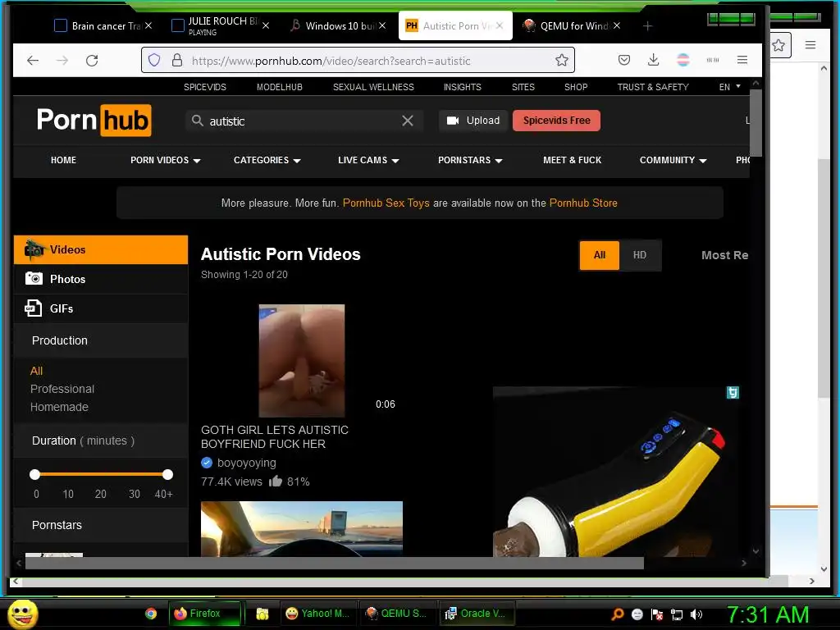The width and height of the screenshot is (840, 630).
Task: Switch to Oracle VirtualBox taskbar button
Action: [477, 614]
